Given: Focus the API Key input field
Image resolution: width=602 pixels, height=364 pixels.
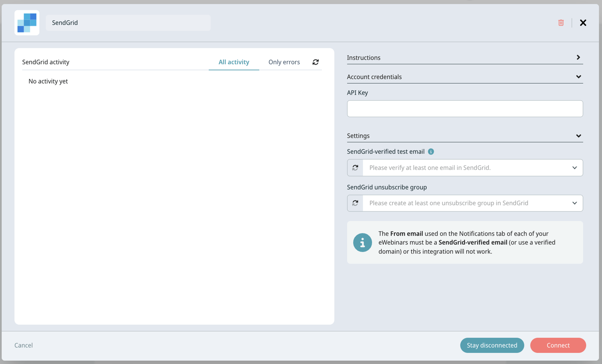Looking at the screenshot, I should 465,108.
